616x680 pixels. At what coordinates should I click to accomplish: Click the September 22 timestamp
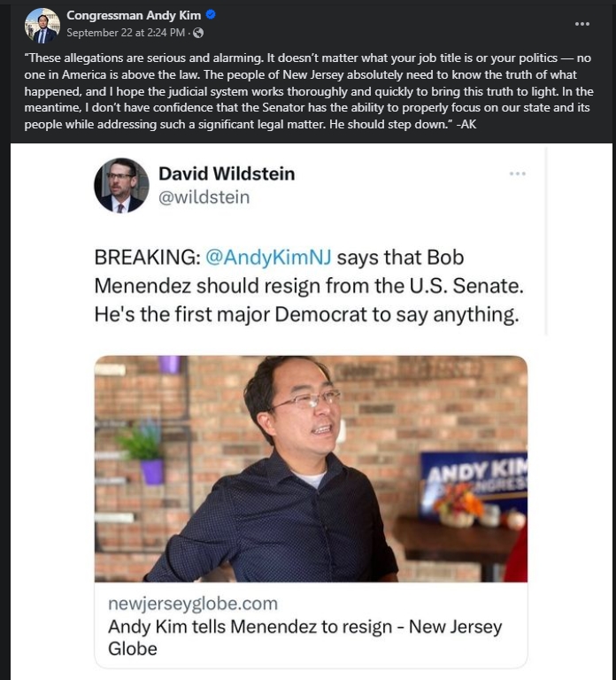pyautogui.click(x=126, y=33)
